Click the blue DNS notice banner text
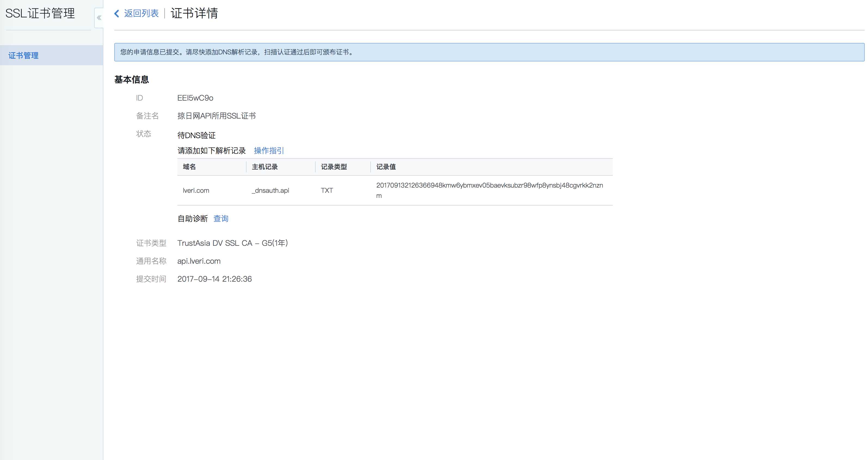Screen dimensions: 868x460 tap(238, 52)
